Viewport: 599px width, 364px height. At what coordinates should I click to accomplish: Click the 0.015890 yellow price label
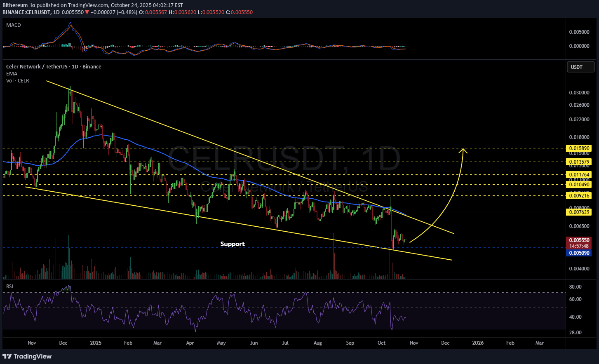point(579,148)
